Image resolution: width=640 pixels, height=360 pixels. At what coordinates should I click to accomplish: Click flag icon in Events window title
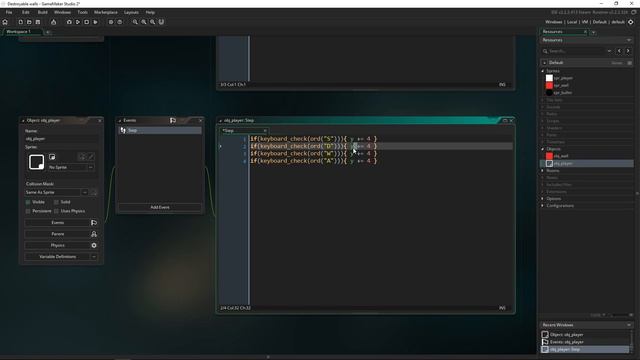click(173, 120)
